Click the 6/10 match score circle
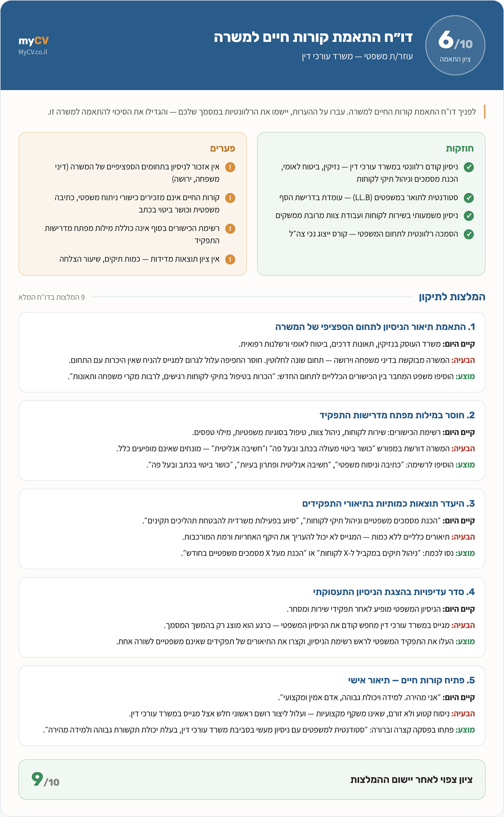The height and width of the screenshot is (817, 504). pyautogui.click(x=455, y=45)
